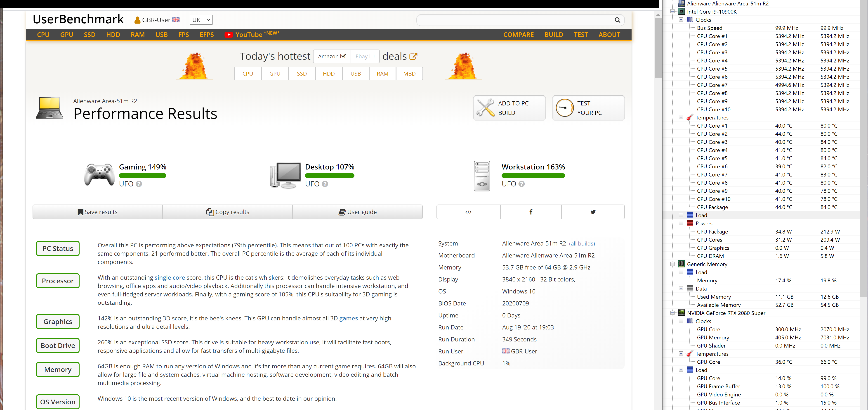Collapse the Intel Core i9-10900K node
This screenshot has height=410, width=868.
click(672, 12)
